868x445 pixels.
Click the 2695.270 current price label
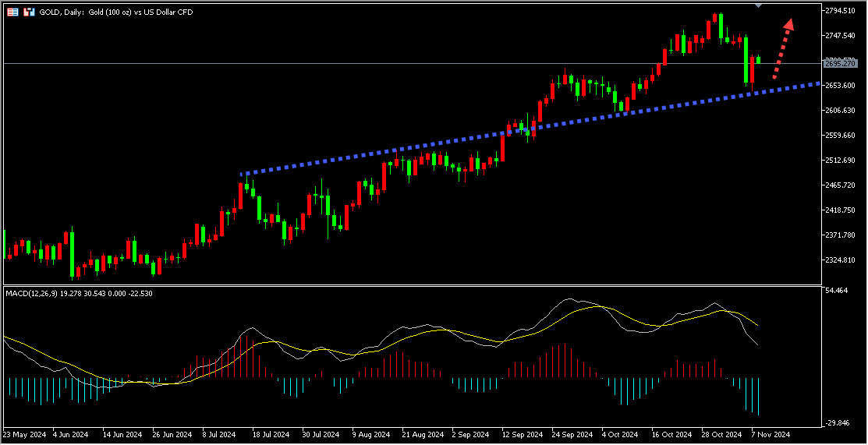pyautogui.click(x=841, y=62)
